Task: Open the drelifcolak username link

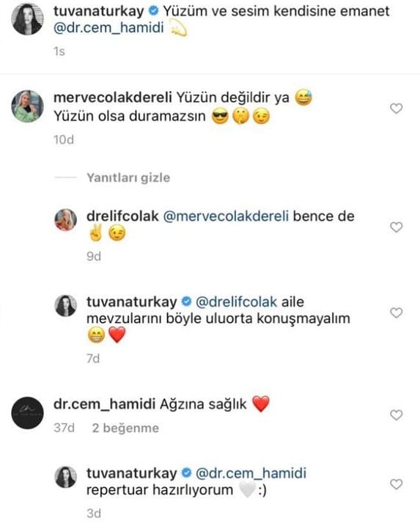Action: click(x=122, y=216)
